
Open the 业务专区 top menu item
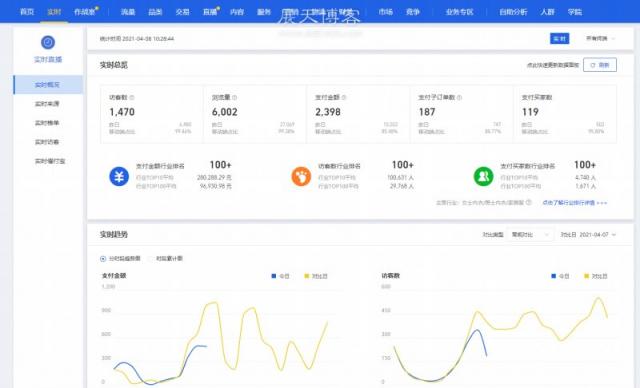coord(460,12)
